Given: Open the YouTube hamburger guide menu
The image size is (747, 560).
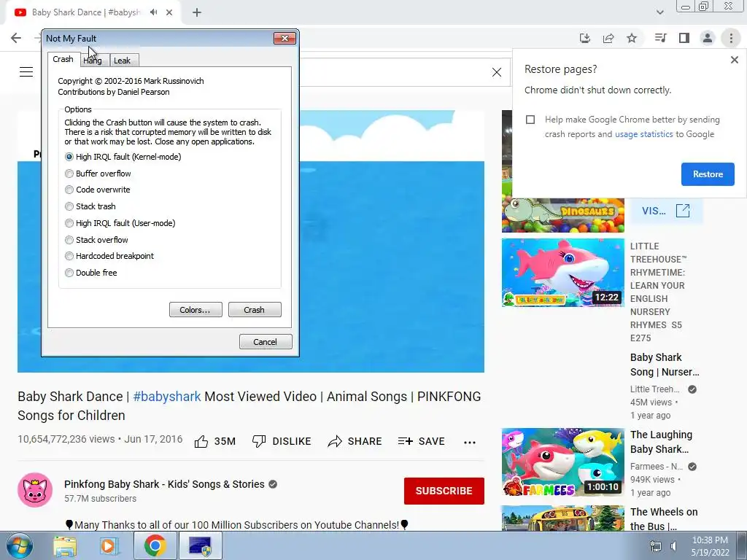Looking at the screenshot, I should pyautogui.click(x=26, y=72).
